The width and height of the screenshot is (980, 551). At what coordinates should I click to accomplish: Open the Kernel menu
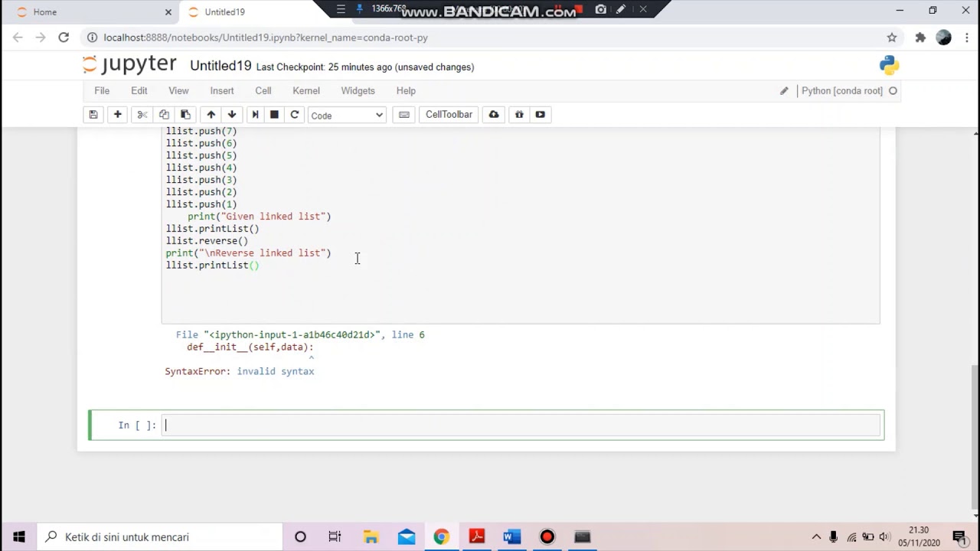[306, 91]
